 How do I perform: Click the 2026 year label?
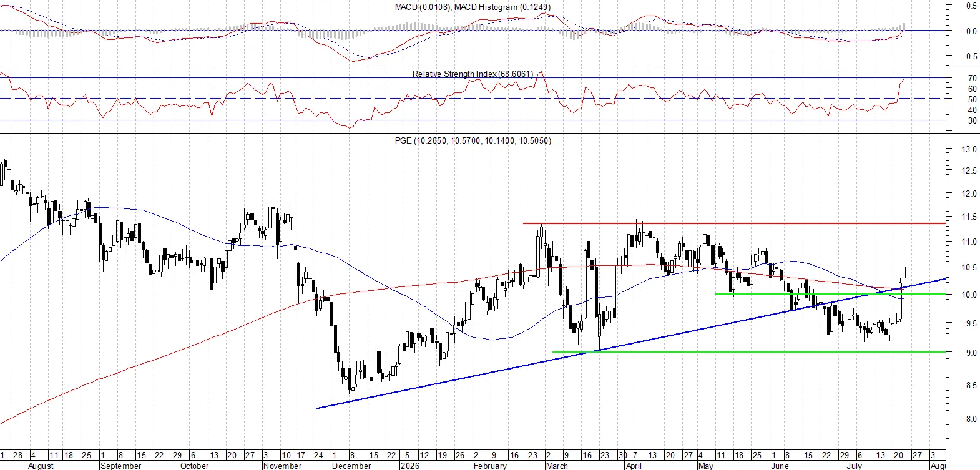click(x=410, y=466)
